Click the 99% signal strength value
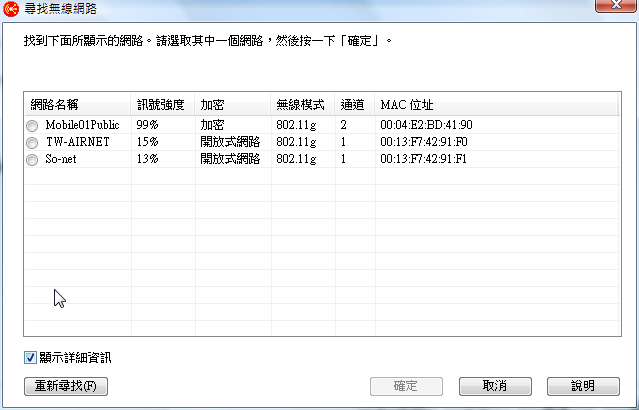Viewport: 639px width, 410px height. pos(147,125)
